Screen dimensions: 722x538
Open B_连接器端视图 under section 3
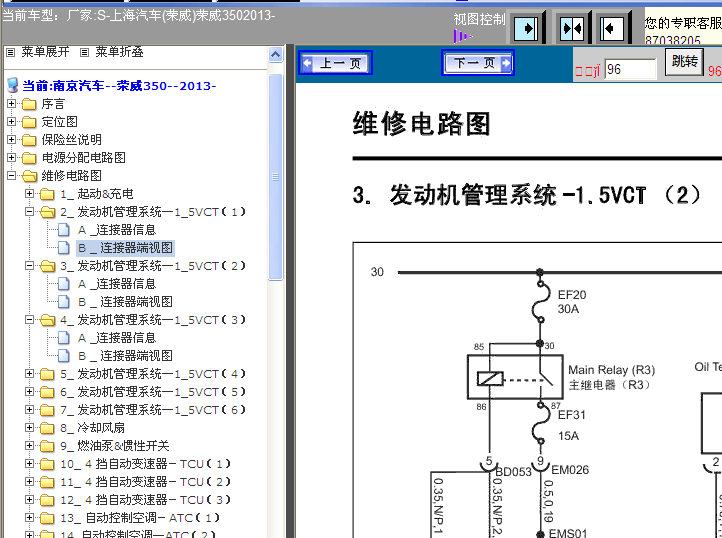click(136, 302)
